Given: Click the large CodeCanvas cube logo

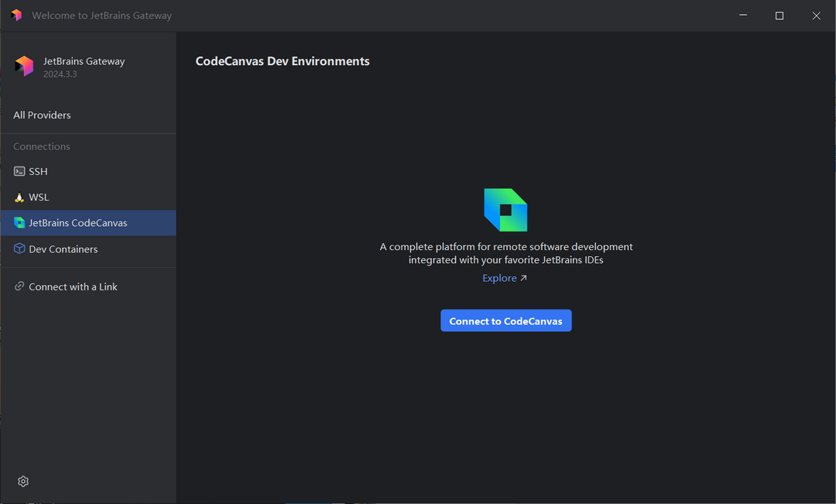Looking at the screenshot, I should click(505, 208).
